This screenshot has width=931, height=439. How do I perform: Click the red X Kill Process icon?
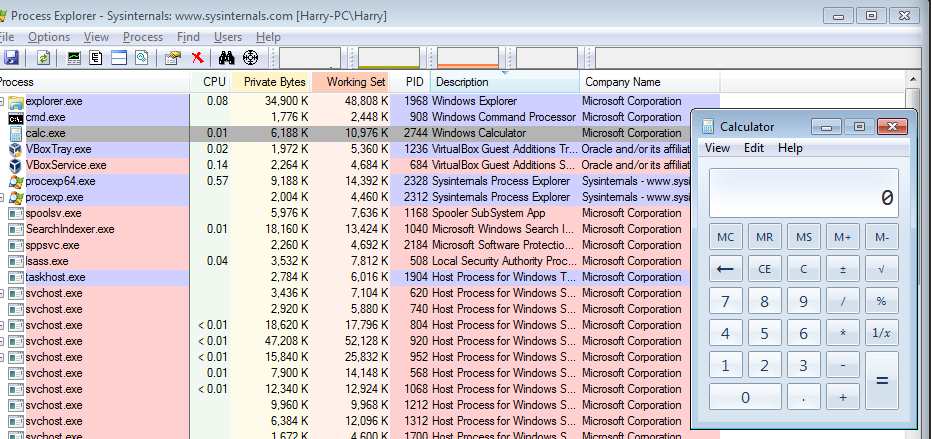198,58
